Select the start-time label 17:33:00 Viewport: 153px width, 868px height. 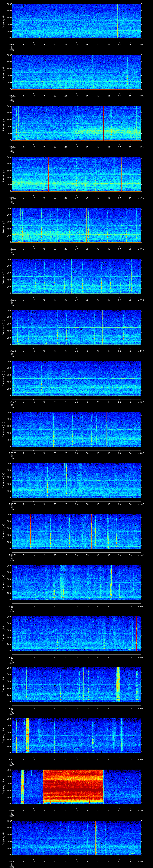point(12,146)
